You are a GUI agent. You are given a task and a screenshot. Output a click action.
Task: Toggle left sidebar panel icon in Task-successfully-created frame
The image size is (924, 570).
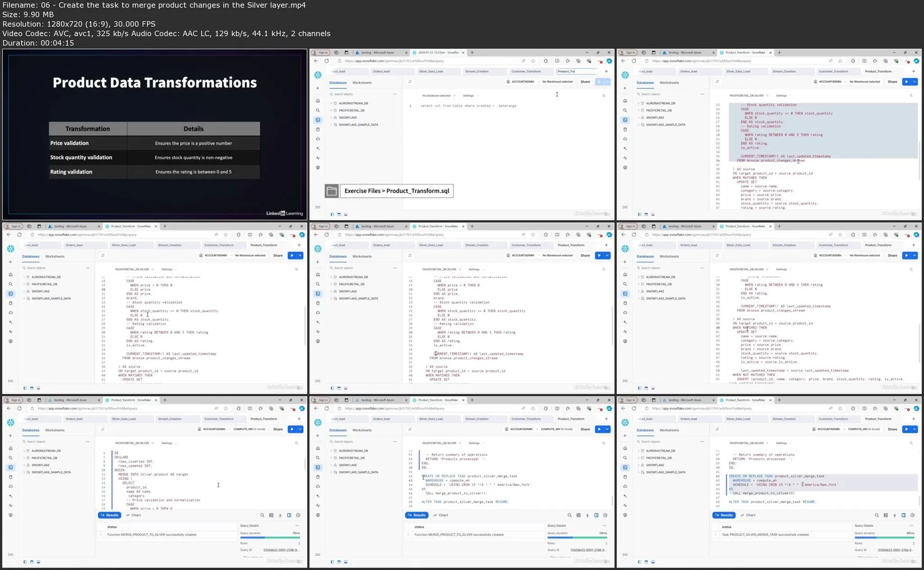click(639, 562)
